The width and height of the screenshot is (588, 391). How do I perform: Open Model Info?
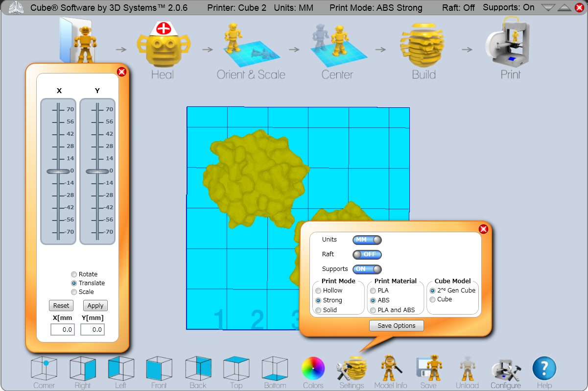pos(390,369)
